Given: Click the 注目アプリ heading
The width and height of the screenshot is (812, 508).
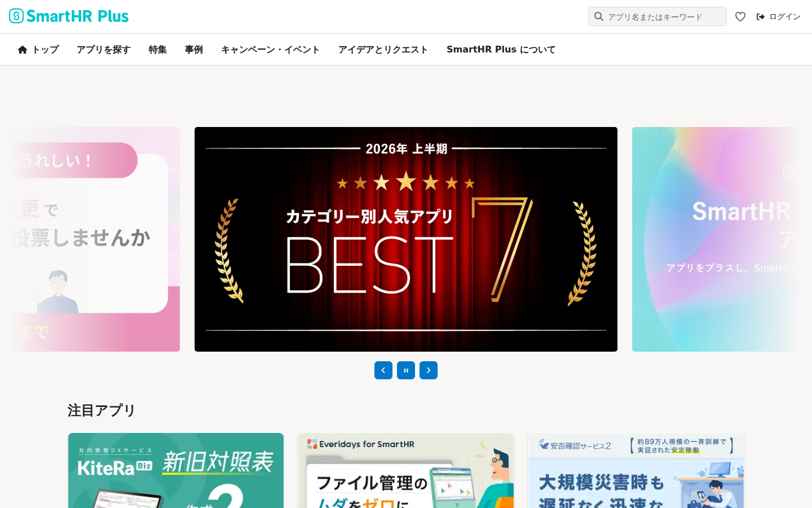Looking at the screenshot, I should click(x=101, y=410).
